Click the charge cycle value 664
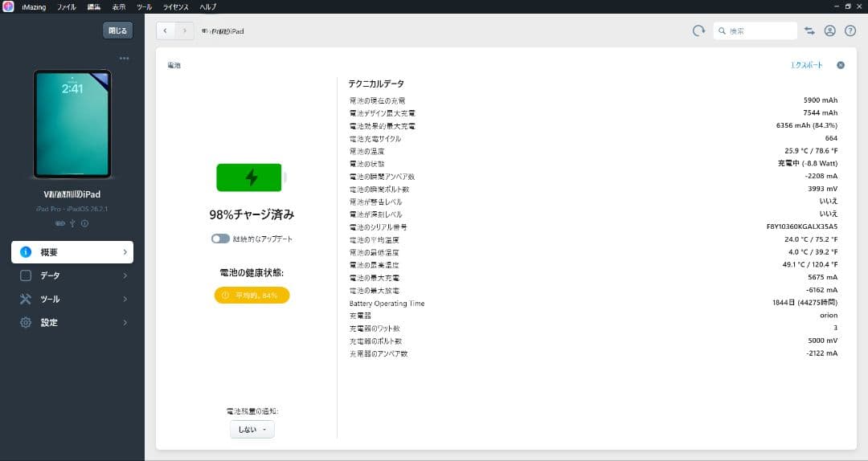 pos(831,138)
